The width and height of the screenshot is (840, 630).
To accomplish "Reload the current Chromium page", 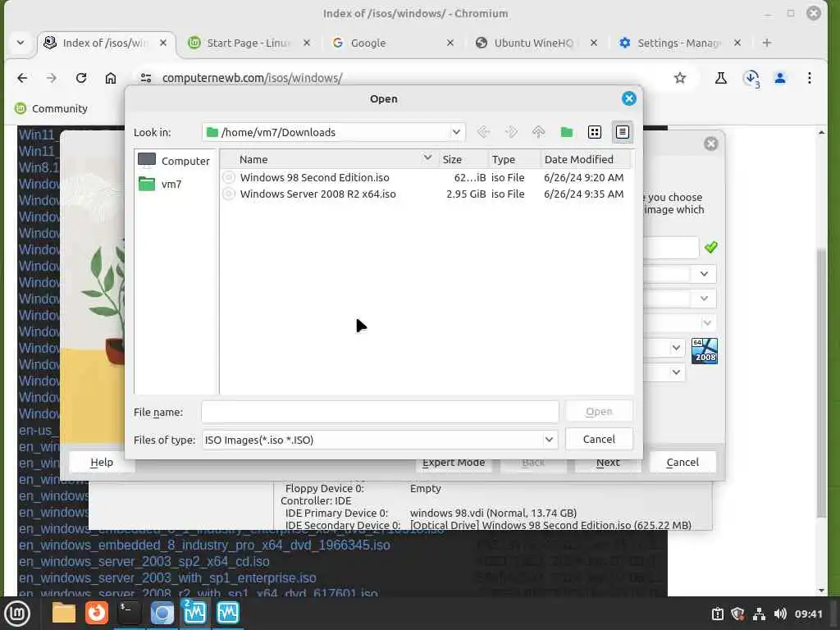I will click(81, 78).
